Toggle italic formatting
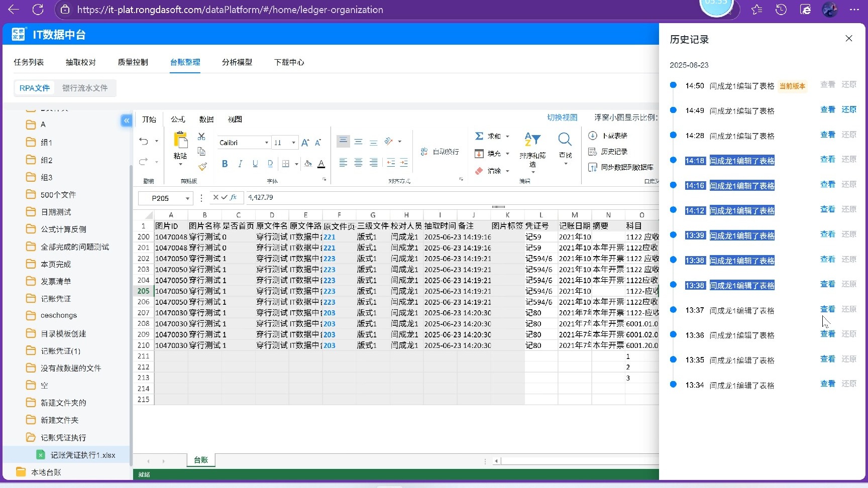 240,164
